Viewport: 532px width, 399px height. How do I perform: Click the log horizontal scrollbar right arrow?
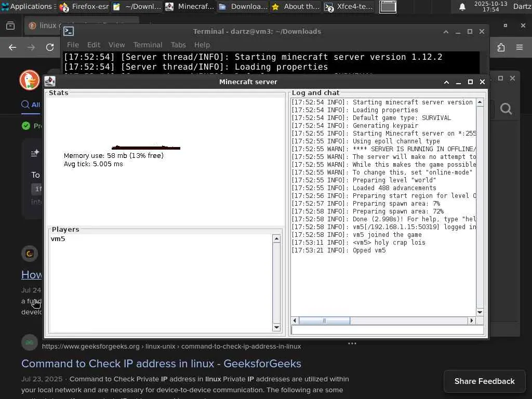click(472, 321)
